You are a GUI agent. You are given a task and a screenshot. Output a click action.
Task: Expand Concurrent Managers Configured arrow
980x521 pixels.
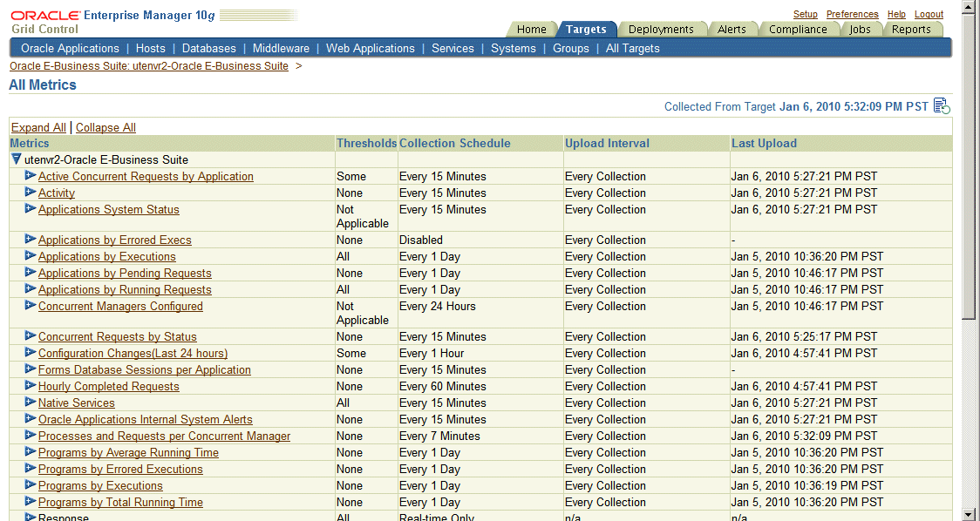31,306
